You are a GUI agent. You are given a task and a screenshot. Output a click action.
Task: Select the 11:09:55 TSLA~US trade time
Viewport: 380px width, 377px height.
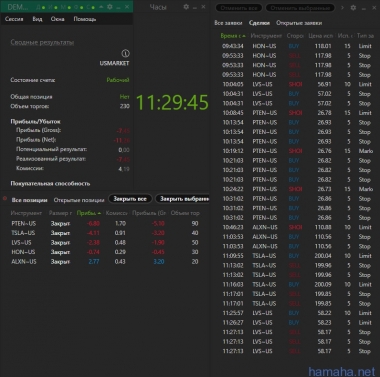[x=233, y=256]
